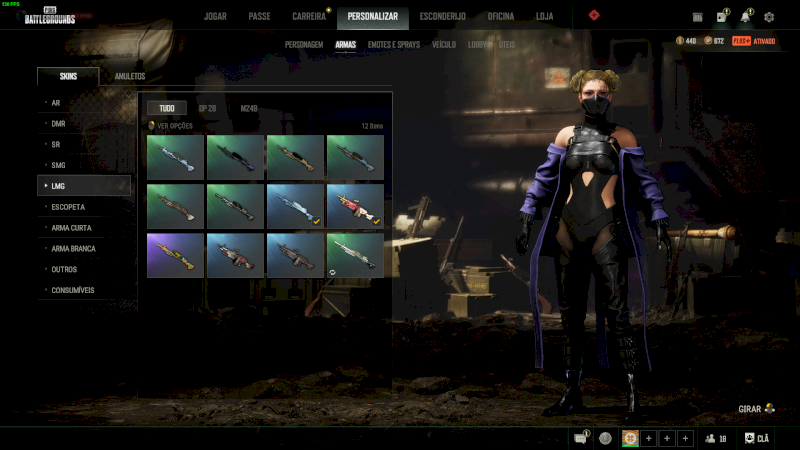This screenshot has width=800, height=450.
Task: Select the AR weapon category
Action: [84, 103]
